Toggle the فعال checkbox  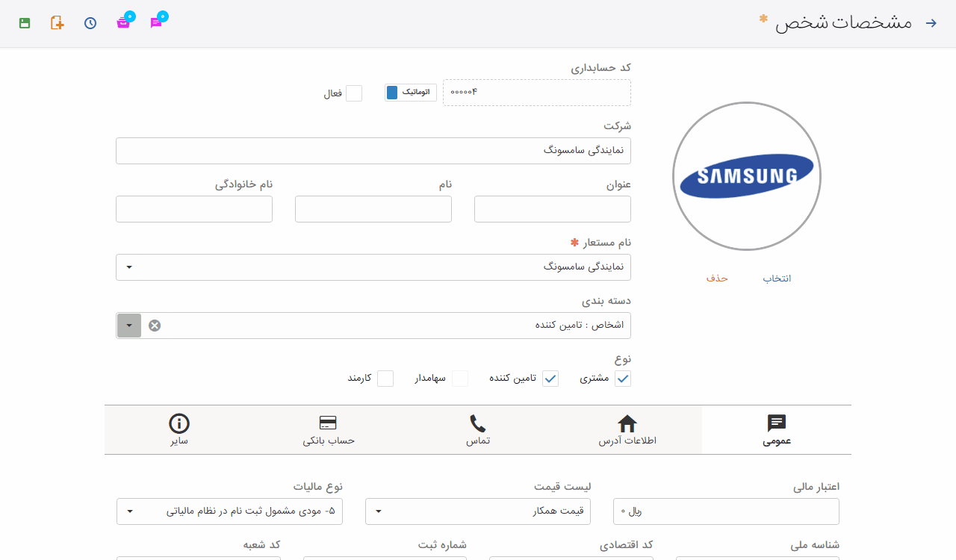(x=354, y=93)
